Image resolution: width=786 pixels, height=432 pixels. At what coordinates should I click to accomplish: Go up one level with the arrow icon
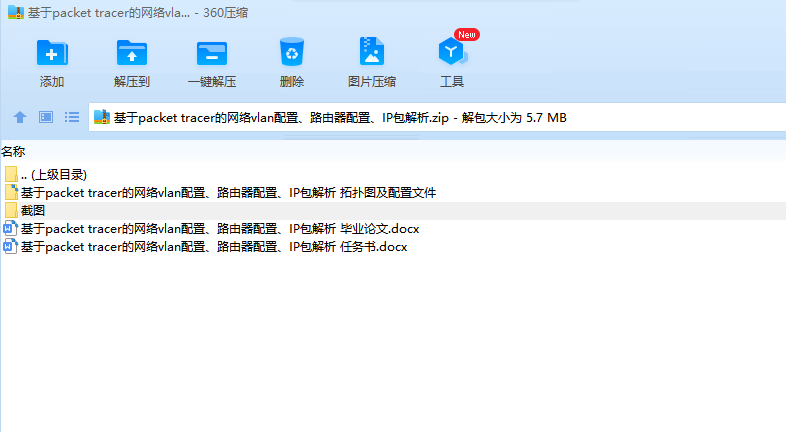pos(20,117)
